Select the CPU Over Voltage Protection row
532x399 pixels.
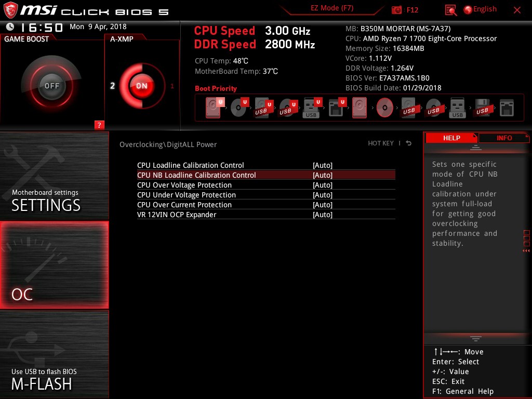tap(266, 185)
